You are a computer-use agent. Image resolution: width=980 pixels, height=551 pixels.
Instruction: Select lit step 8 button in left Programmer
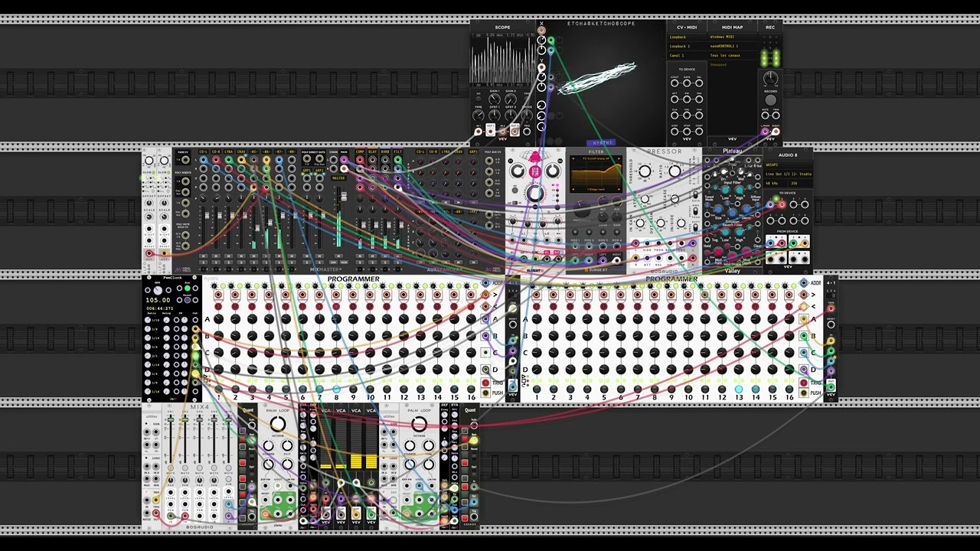pos(336,389)
